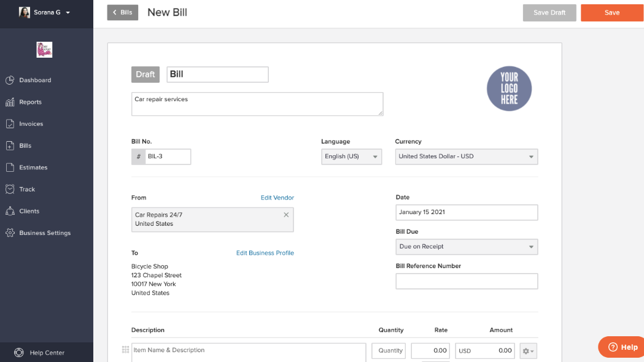The height and width of the screenshot is (362, 644).
Task: Click the Edit Vendor link
Action: click(277, 198)
